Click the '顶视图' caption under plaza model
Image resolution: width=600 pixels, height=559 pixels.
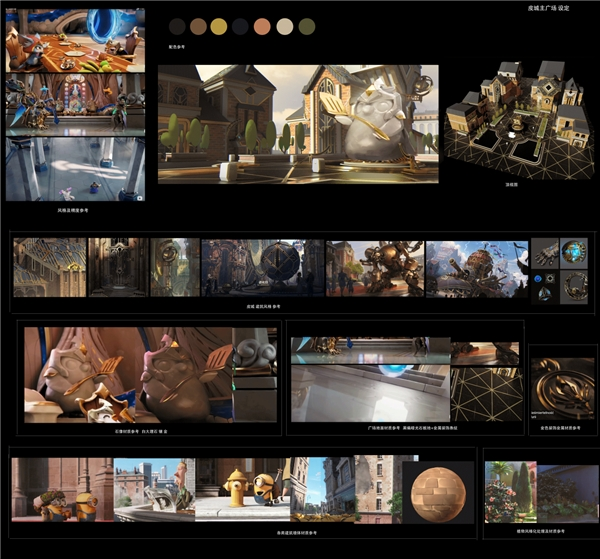click(x=512, y=184)
